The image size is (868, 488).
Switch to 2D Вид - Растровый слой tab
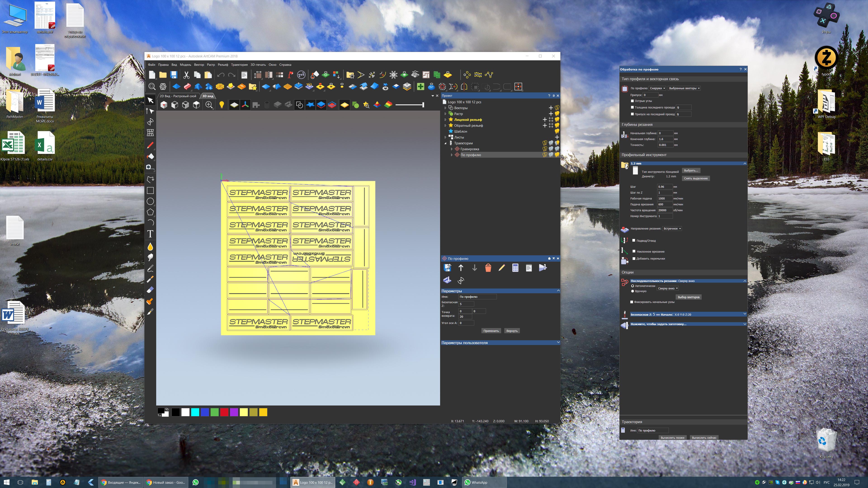point(178,96)
